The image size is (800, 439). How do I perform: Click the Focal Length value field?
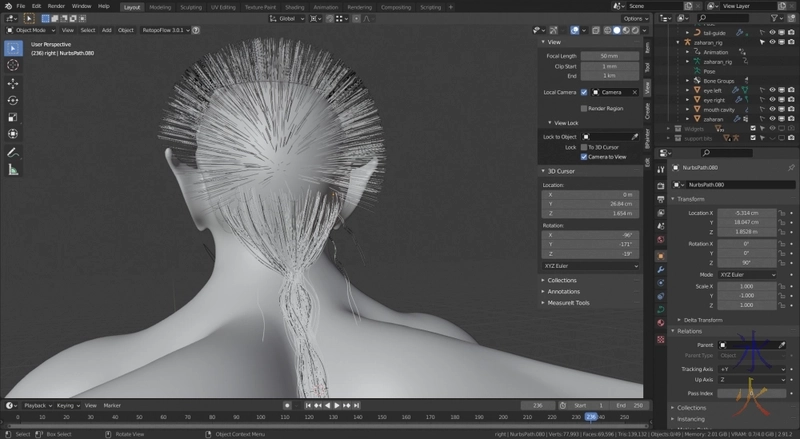pos(610,56)
